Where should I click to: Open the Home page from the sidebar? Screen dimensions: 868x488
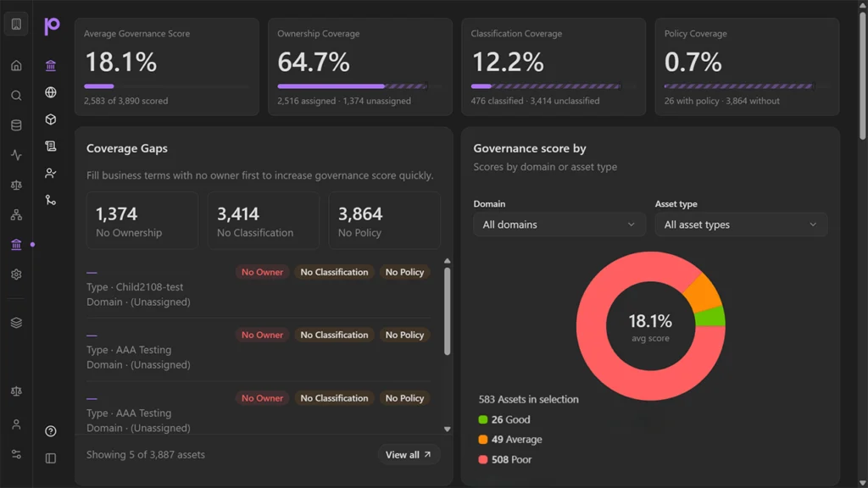pyautogui.click(x=16, y=66)
